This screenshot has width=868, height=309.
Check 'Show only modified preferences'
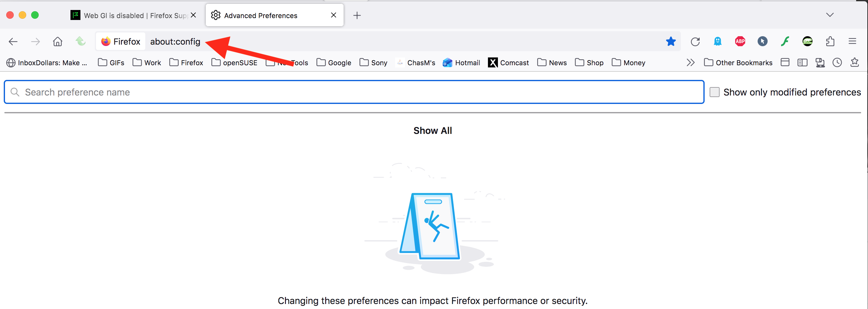pyautogui.click(x=714, y=92)
